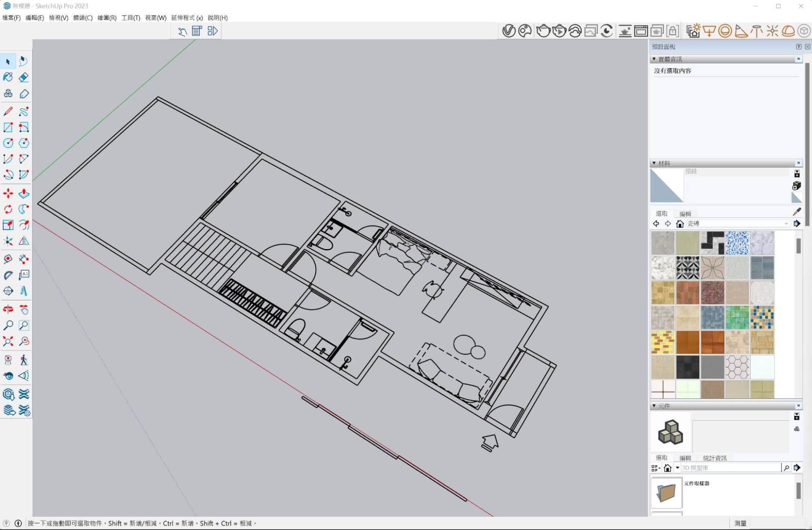Click the 3D 模型庫 search field
The height and width of the screenshot is (530, 812).
tap(730, 468)
